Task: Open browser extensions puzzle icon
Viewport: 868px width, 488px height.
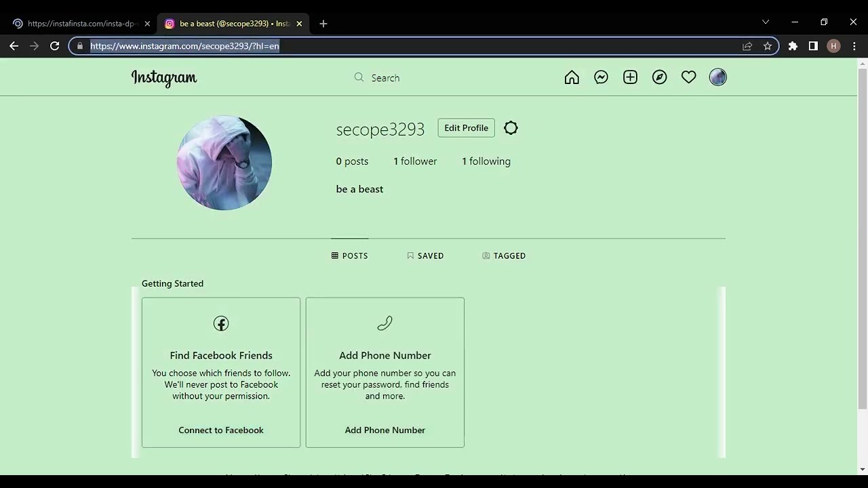Action: click(793, 46)
